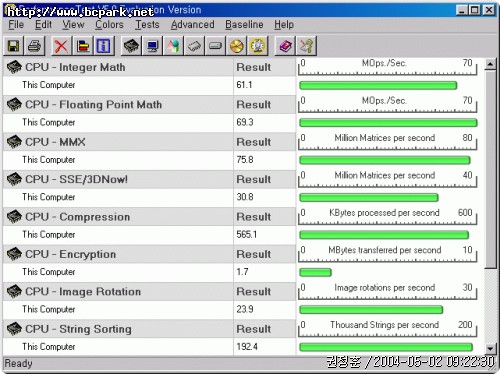Click This Computer under Encryption
This screenshot has width=500, height=374.
49,272
